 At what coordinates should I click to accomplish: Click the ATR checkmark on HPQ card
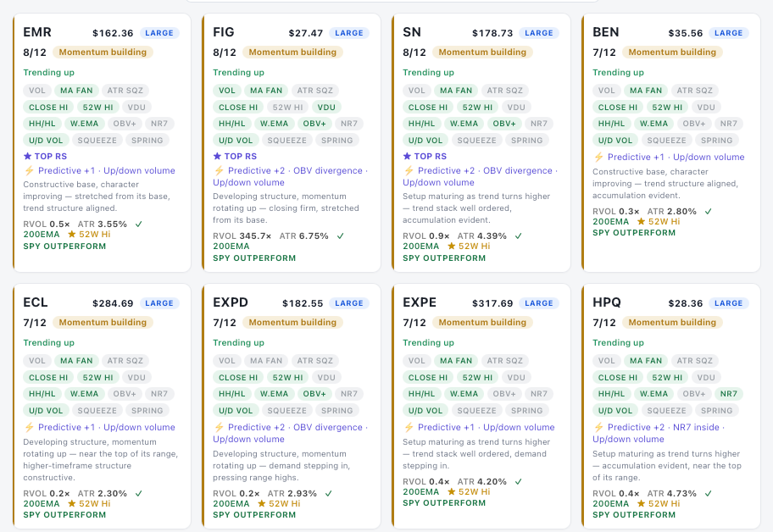point(708,494)
